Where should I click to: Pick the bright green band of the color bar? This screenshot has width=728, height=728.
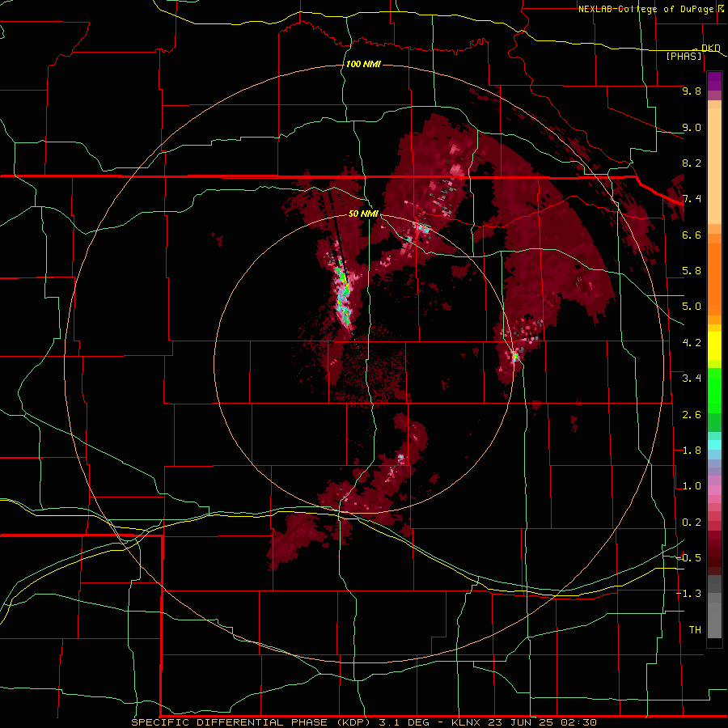point(714,391)
